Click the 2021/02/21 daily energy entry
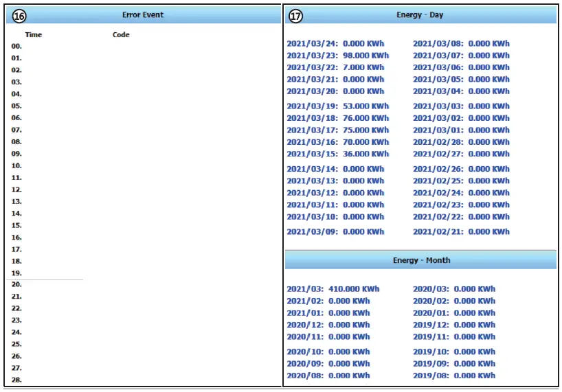Screen dimensions: 562x392 point(461,232)
